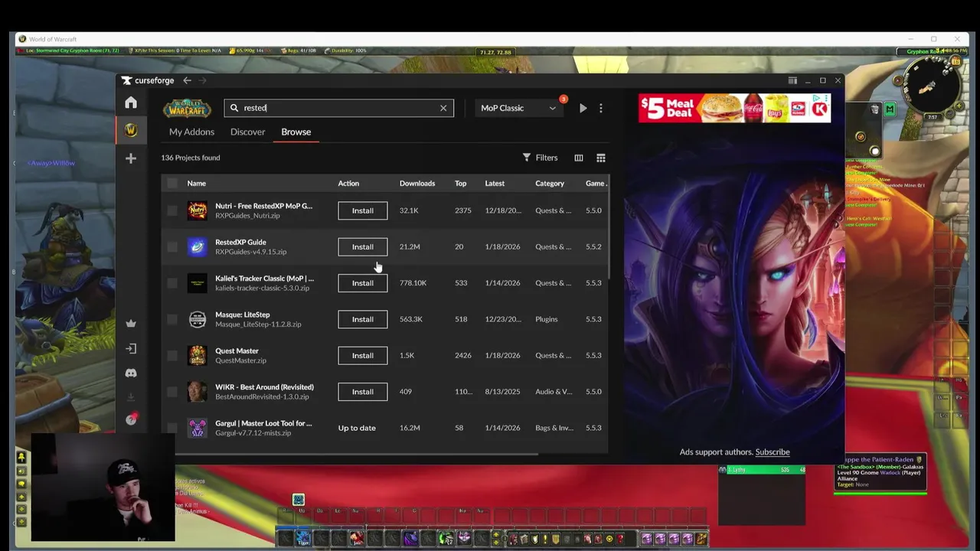Click the green M button near the minimap
Viewport: 980px width, 551px height.
click(x=890, y=109)
